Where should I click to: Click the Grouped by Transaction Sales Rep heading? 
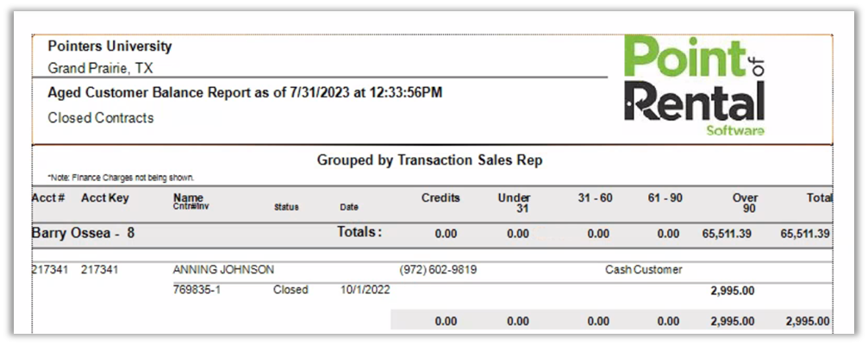pos(429,160)
